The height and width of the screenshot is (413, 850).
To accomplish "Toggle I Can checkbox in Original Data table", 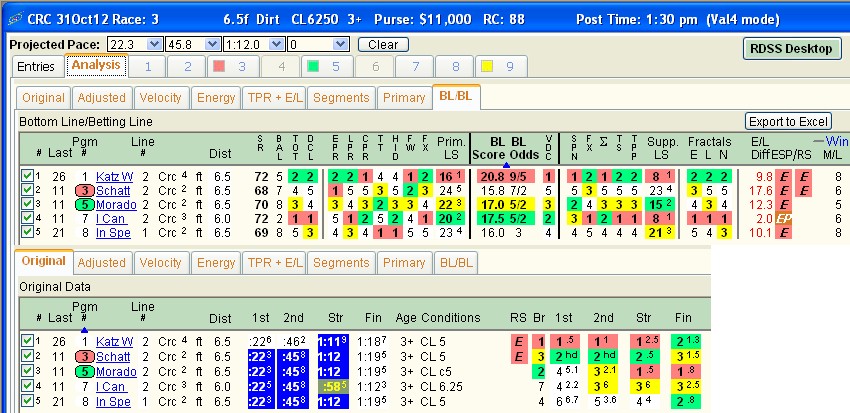I will pos(27,386).
